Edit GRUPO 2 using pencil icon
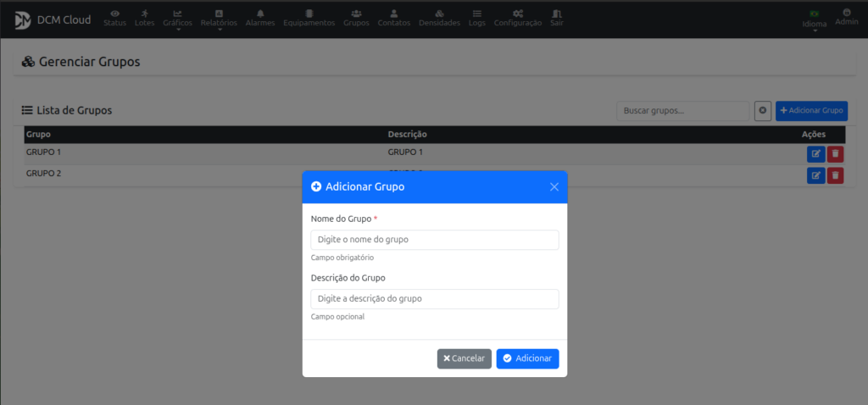This screenshot has width=868, height=405. click(x=815, y=175)
